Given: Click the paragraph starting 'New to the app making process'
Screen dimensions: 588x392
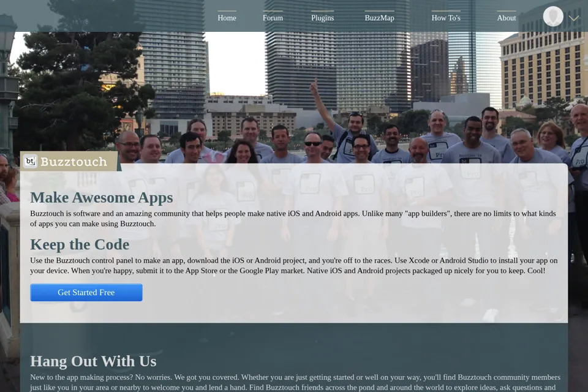Looking at the screenshot, I should point(295,382).
